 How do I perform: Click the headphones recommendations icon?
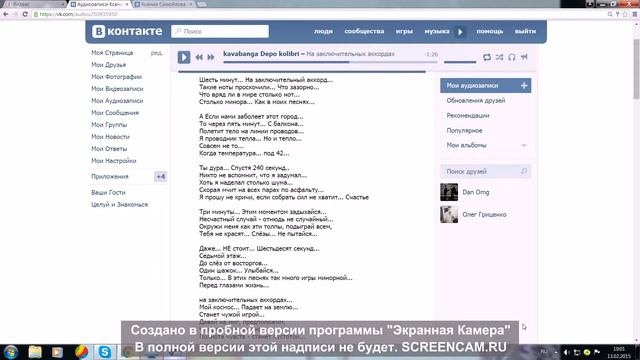[512, 57]
